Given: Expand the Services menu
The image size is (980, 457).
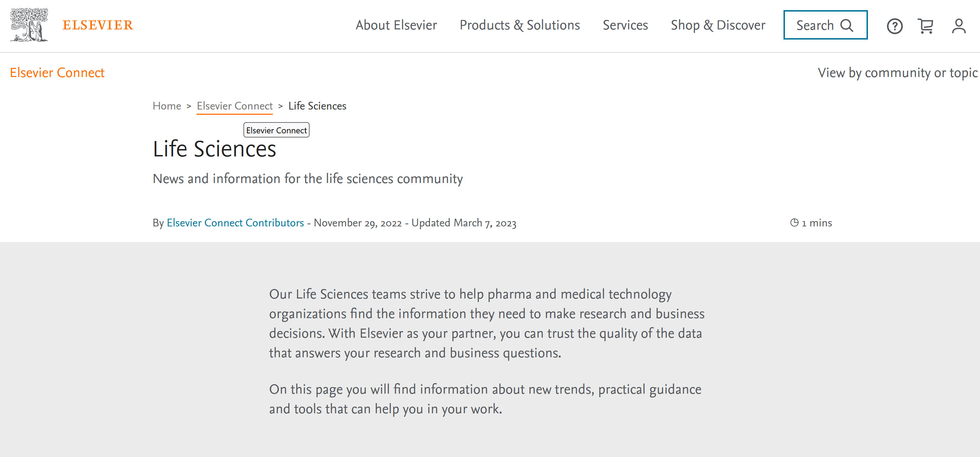Looking at the screenshot, I should click(625, 25).
